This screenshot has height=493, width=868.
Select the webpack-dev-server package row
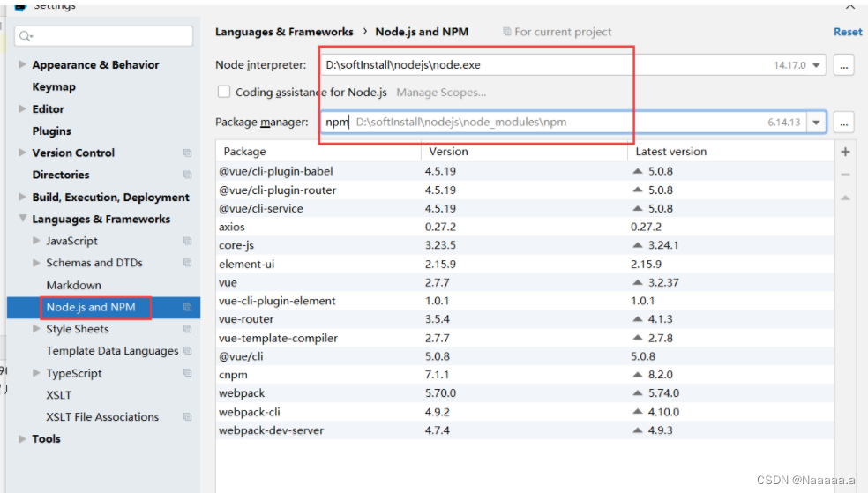(x=525, y=430)
